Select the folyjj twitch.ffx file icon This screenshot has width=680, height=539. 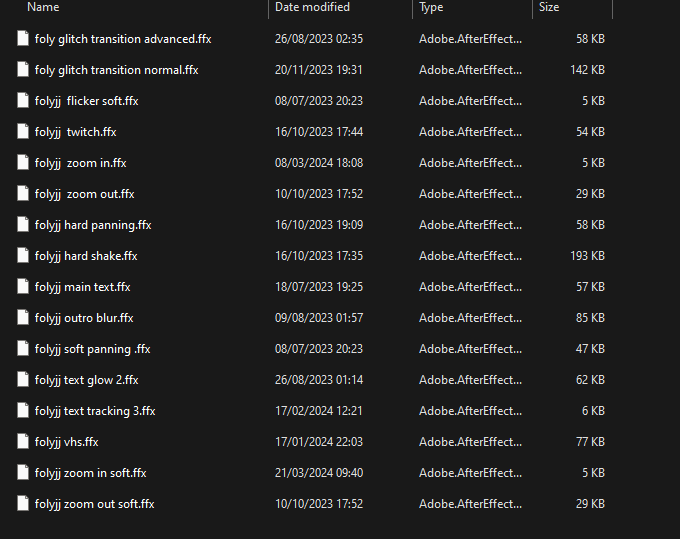(23, 131)
